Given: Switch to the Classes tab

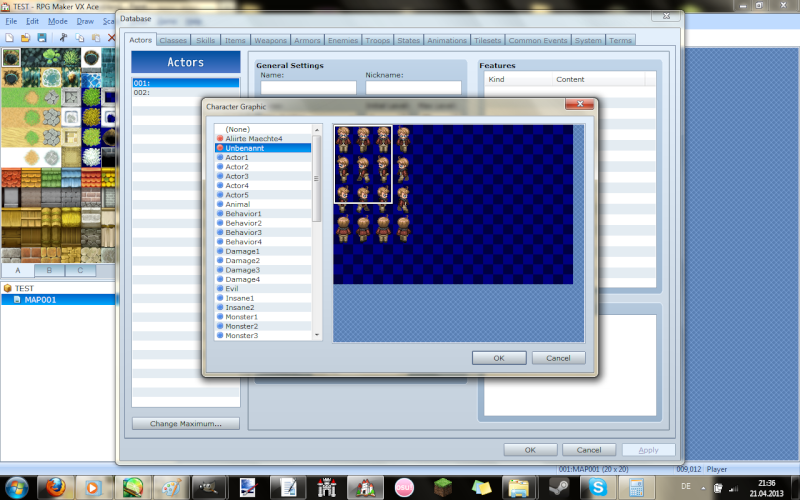Looking at the screenshot, I should [173, 40].
